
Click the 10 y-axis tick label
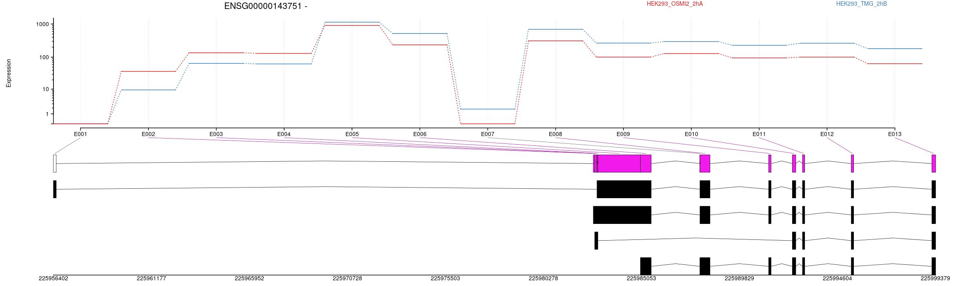point(46,89)
